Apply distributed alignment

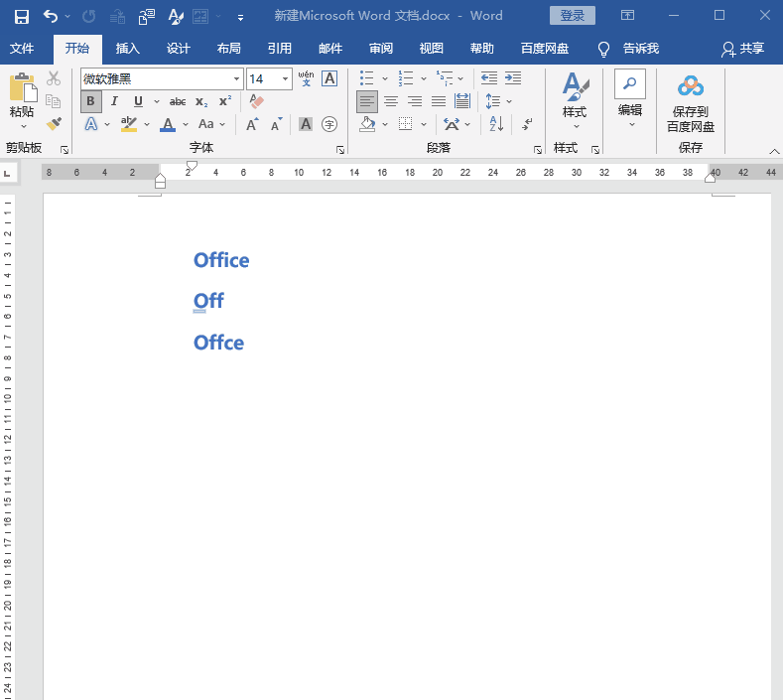(x=462, y=101)
